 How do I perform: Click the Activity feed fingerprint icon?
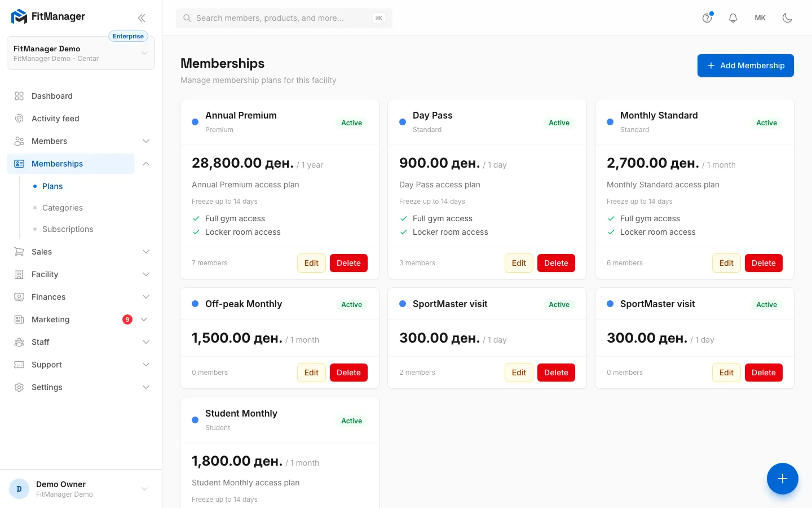pyautogui.click(x=19, y=119)
